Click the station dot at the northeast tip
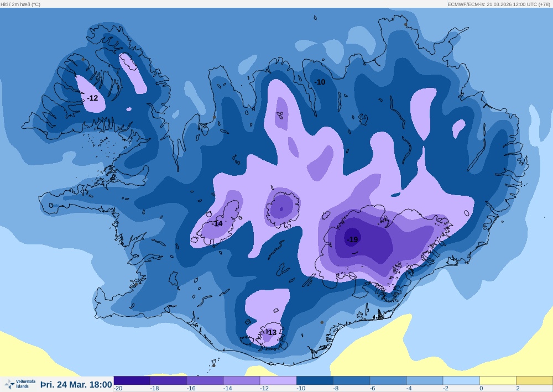The image size is (553, 392). [405, 24]
